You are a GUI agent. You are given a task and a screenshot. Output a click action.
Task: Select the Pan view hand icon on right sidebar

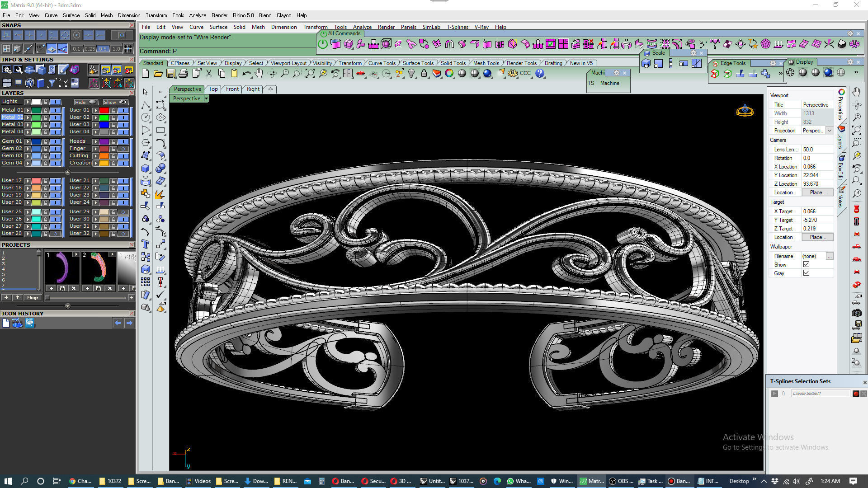(x=856, y=92)
